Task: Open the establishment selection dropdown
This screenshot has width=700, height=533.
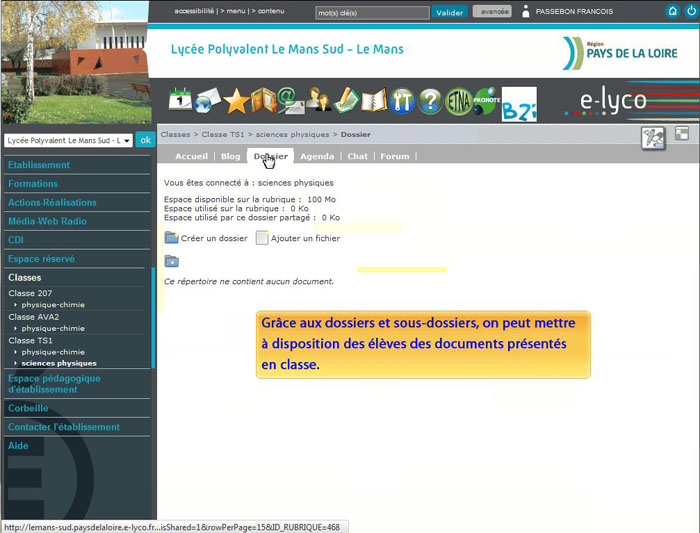Action: tap(68, 141)
